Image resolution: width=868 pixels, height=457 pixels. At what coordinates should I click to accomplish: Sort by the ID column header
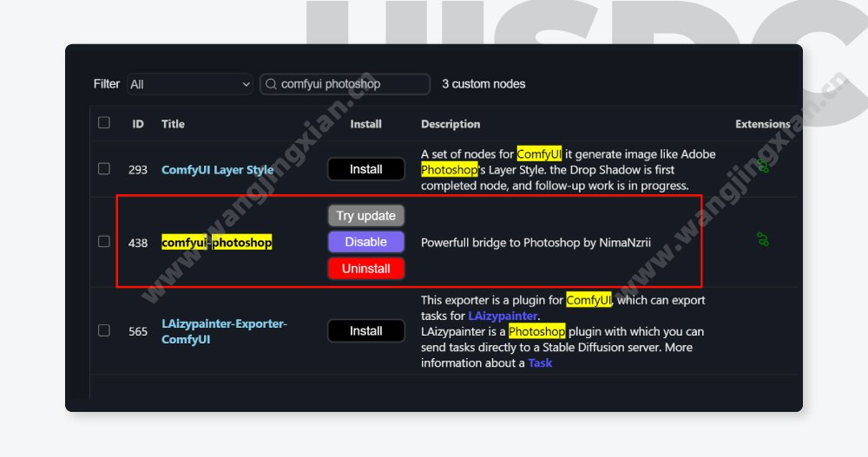138,124
